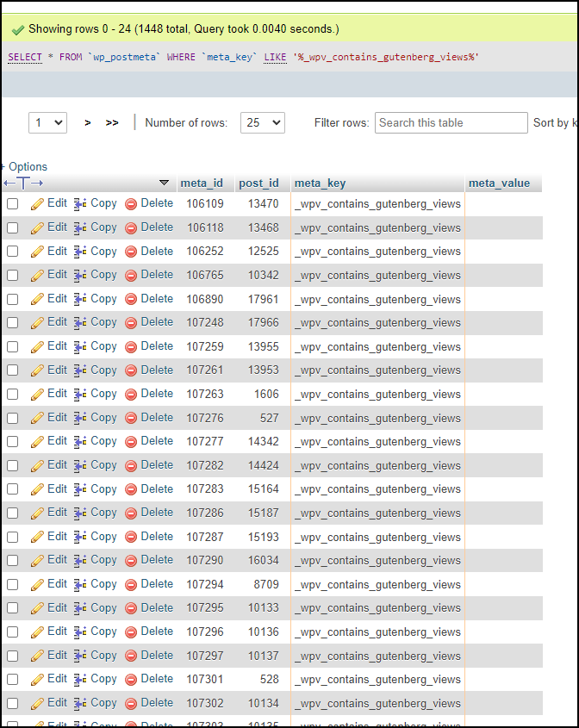Open the Options link above table
579x728 pixels.
(x=25, y=166)
